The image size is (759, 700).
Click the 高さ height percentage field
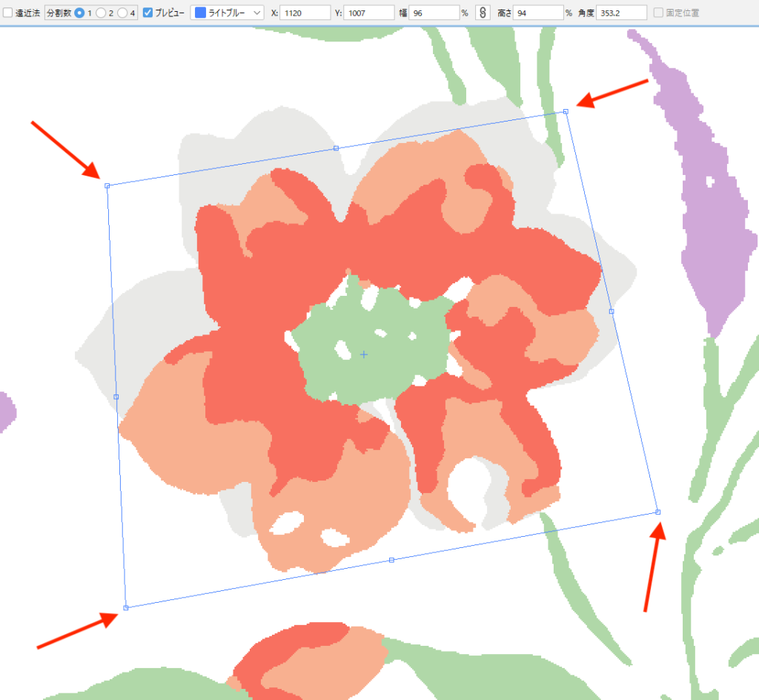pyautogui.click(x=538, y=13)
